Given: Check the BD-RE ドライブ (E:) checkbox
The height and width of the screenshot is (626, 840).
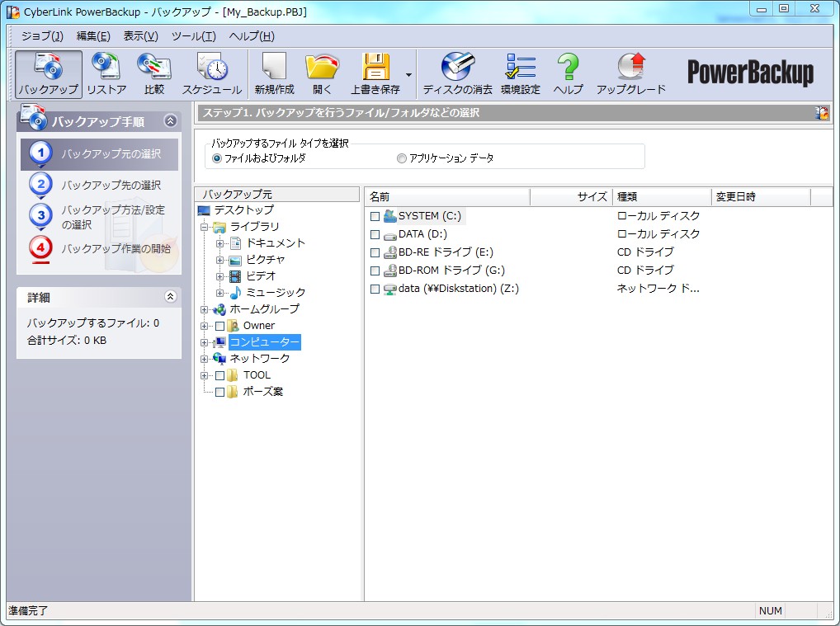Looking at the screenshot, I should pos(375,252).
